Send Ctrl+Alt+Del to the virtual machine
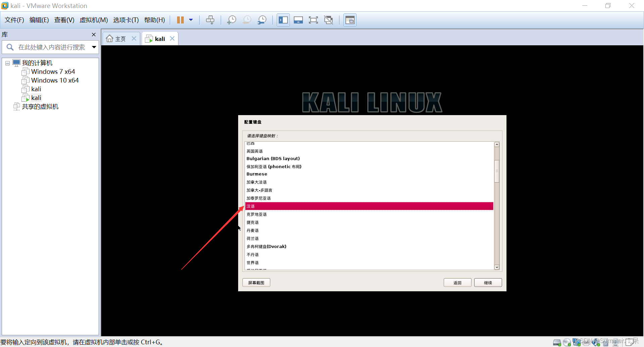Screen dimensions: 644x347 pyautogui.click(x=210, y=20)
